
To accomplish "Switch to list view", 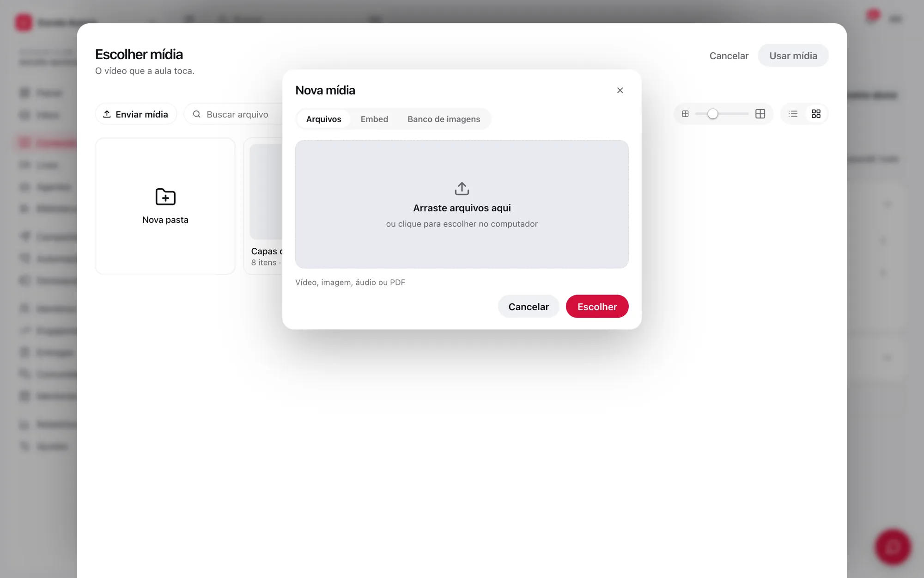I will (793, 114).
